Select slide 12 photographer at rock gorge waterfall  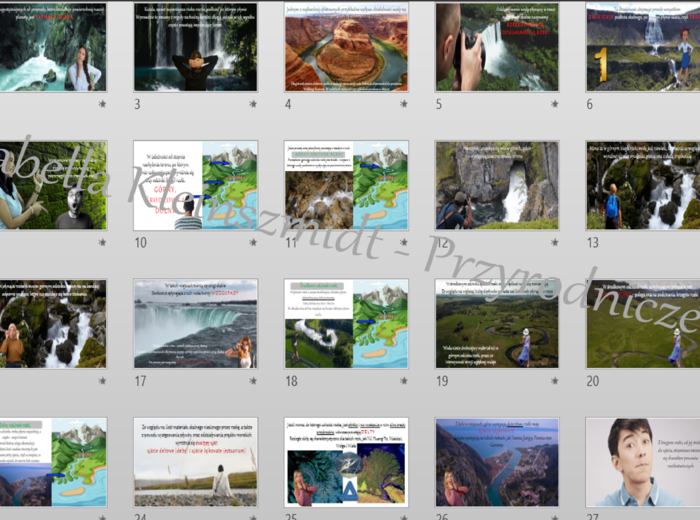pyautogui.click(x=497, y=185)
